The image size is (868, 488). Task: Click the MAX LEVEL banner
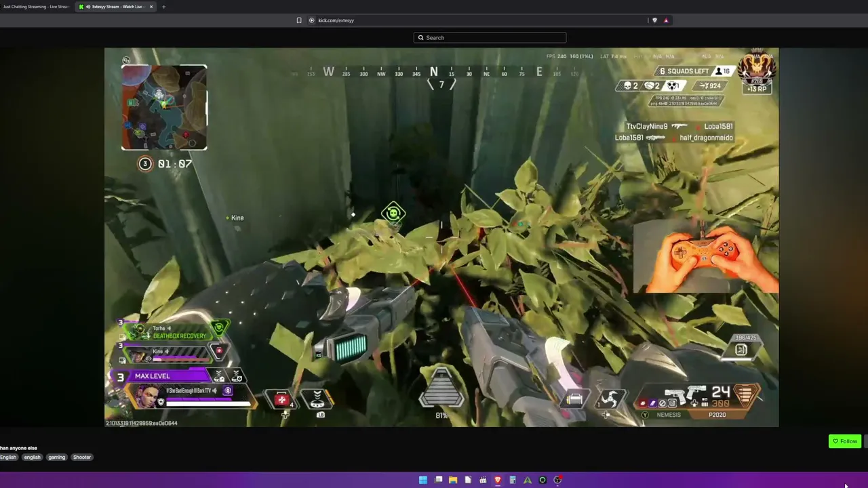pyautogui.click(x=161, y=376)
